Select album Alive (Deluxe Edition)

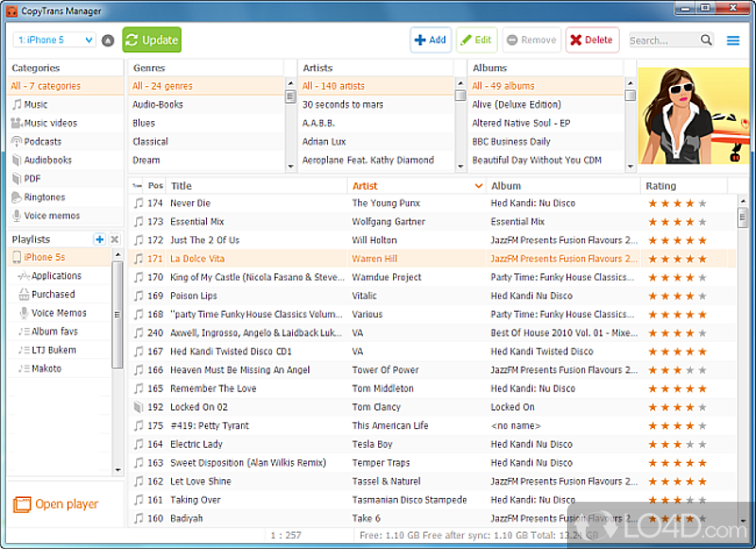[546, 105]
